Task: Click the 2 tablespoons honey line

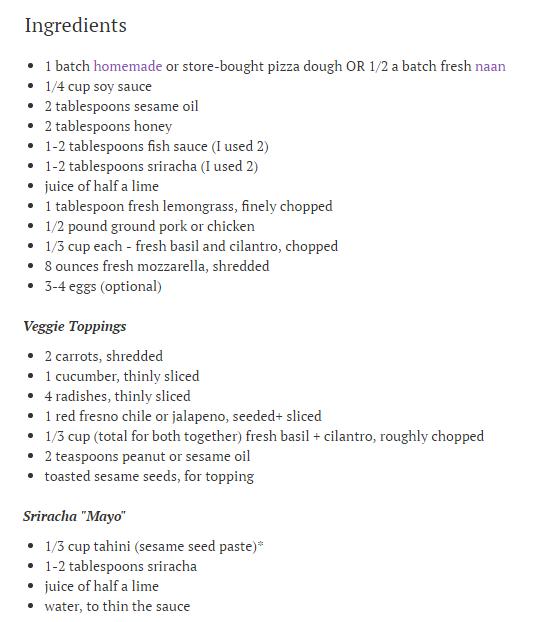Action: click(108, 127)
